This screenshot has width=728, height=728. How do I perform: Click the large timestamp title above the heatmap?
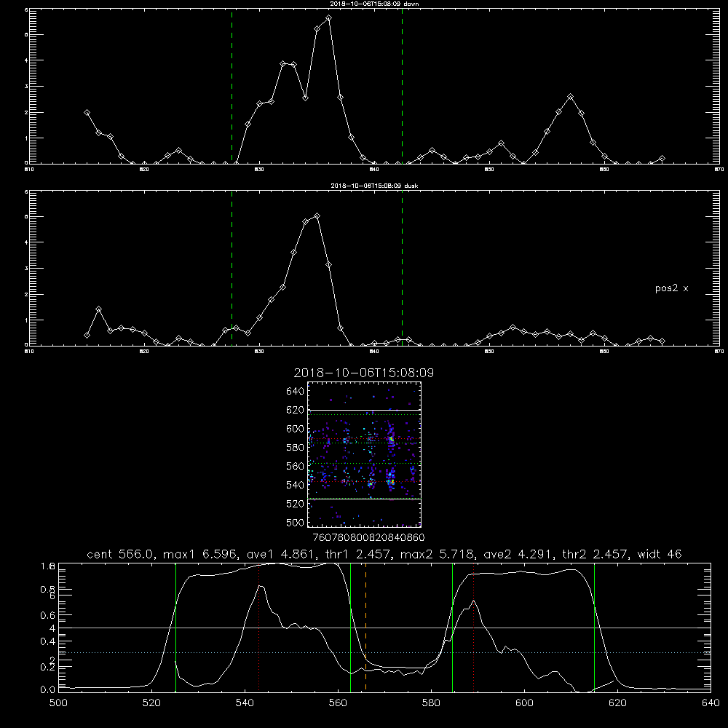click(363, 373)
